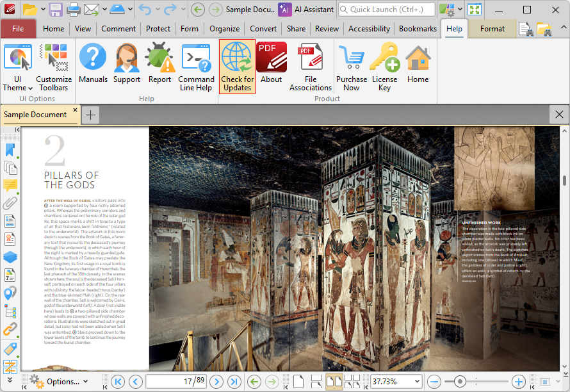Switch to the Accessibility tab

pos(369,29)
